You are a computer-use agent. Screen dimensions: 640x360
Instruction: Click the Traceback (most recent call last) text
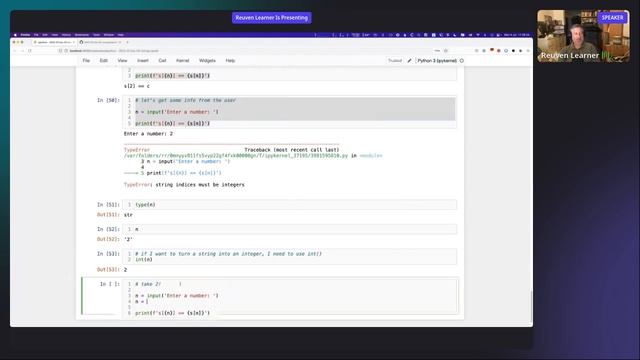(291, 150)
